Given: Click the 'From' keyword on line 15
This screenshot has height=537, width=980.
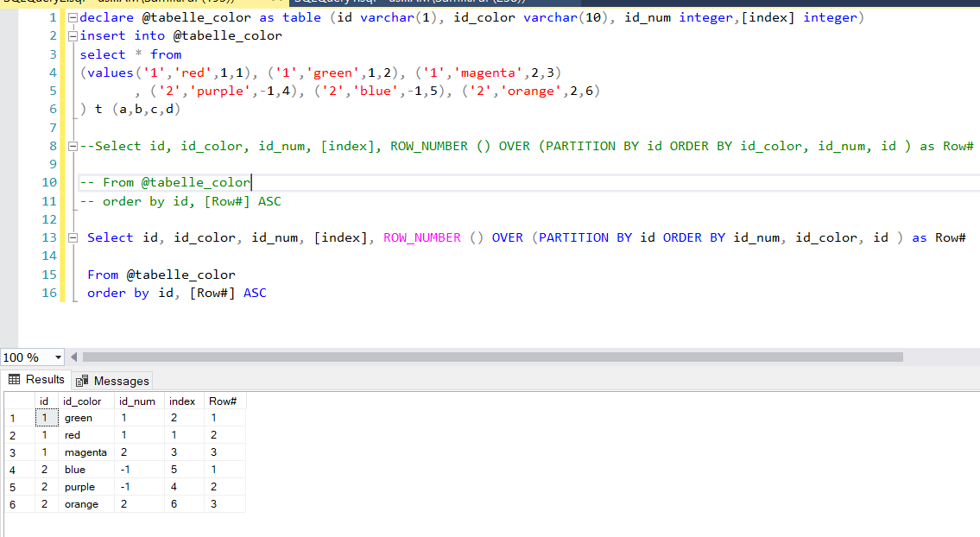Looking at the screenshot, I should (x=103, y=275).
